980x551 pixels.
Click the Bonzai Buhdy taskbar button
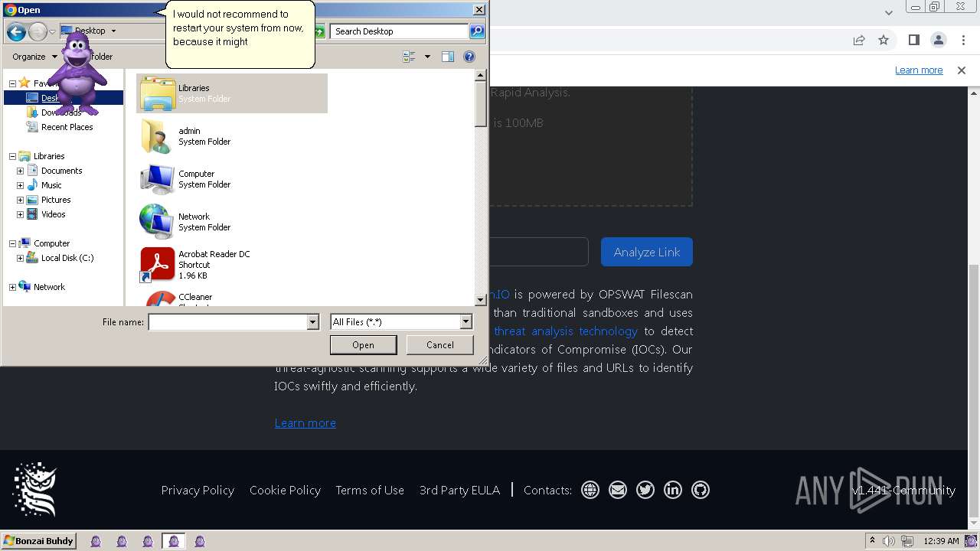pos(39,541)
